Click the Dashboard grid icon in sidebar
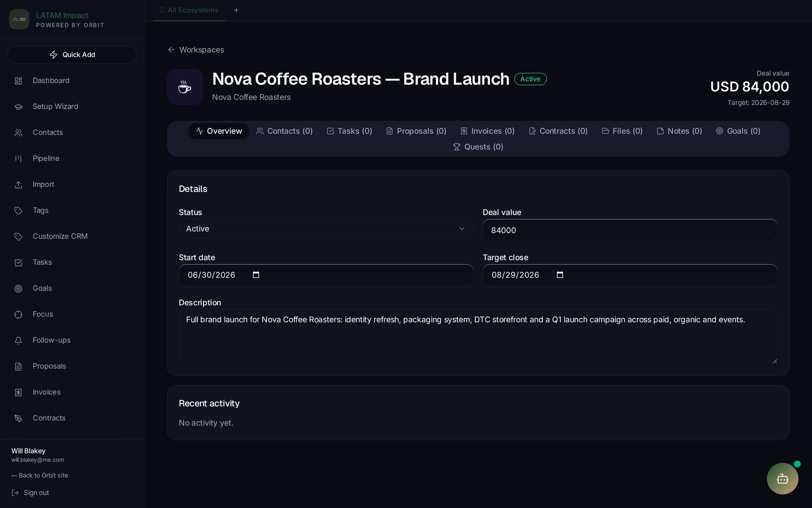Image resolution: width=812 pixels, height=508 pixels. (18, 81)
